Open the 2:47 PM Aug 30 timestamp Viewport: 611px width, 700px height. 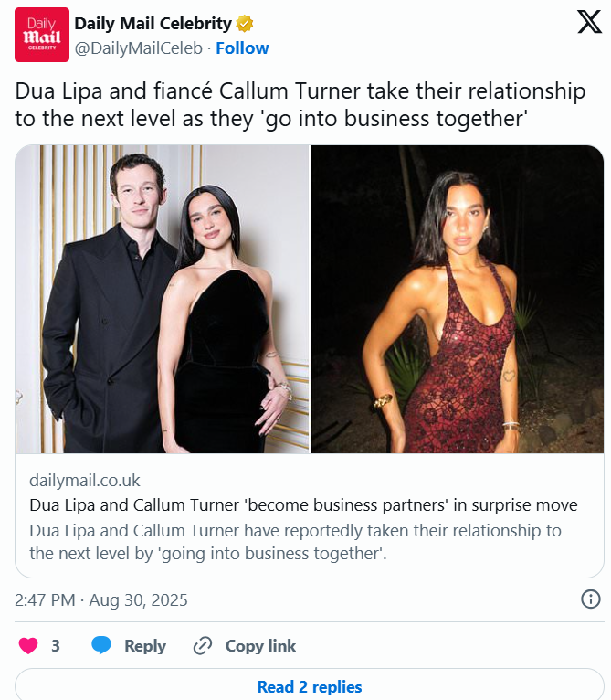click(101, 599)
